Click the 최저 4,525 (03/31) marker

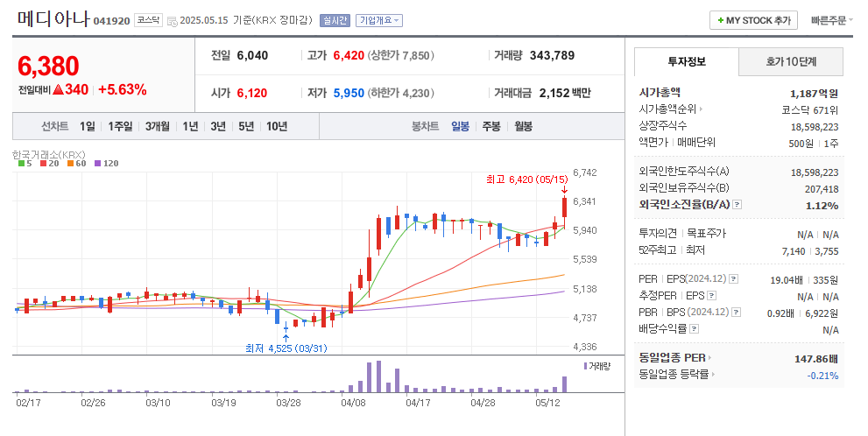click(286, 348)
